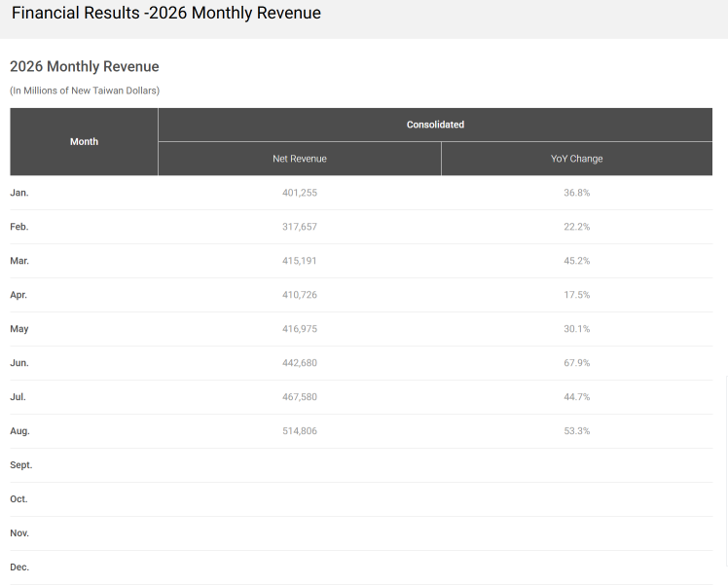The height and width of the screenshot is (585, 728).
Task: Click the 17.5% YoY value
Action: click(x=576, y=295)
